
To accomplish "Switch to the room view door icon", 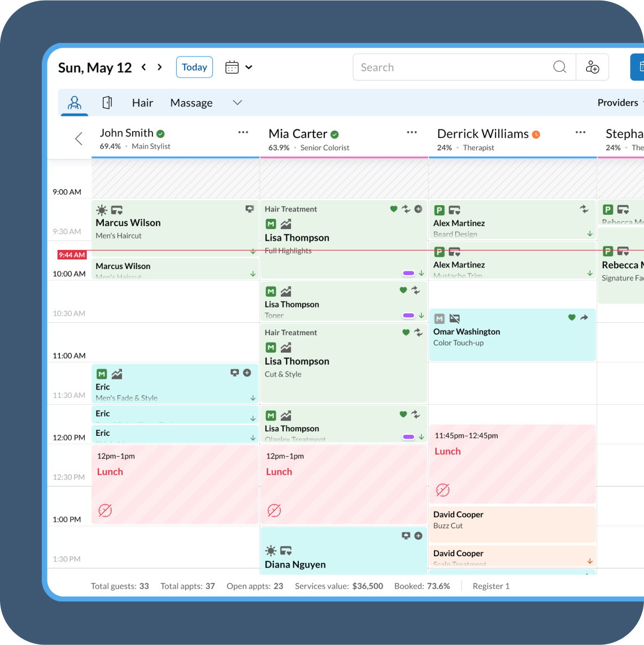I will coord(107,103).
